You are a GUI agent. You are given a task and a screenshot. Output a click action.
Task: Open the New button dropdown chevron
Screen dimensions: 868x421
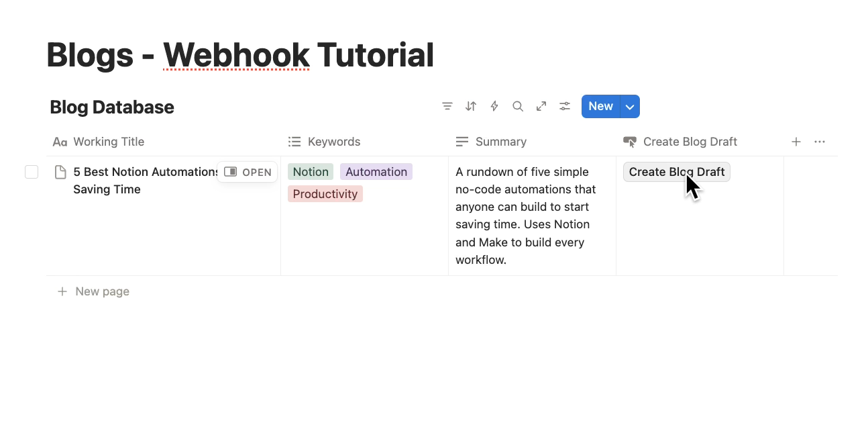coord(629,106)
